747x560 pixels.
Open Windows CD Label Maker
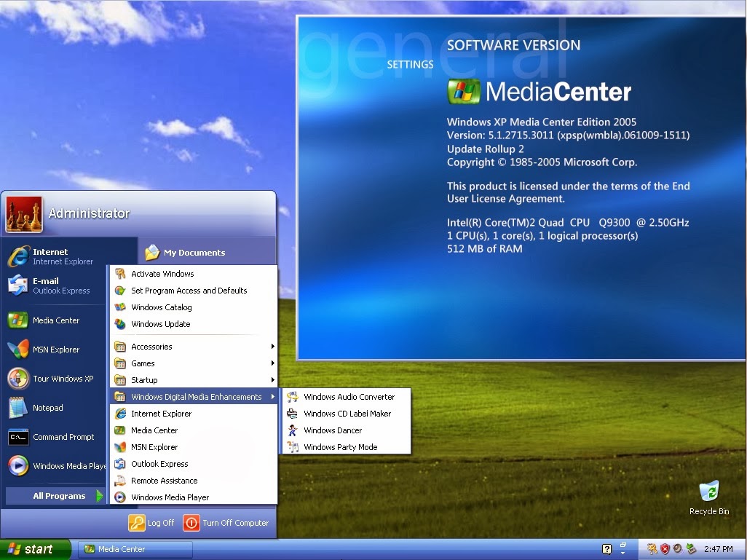point(347,413)
